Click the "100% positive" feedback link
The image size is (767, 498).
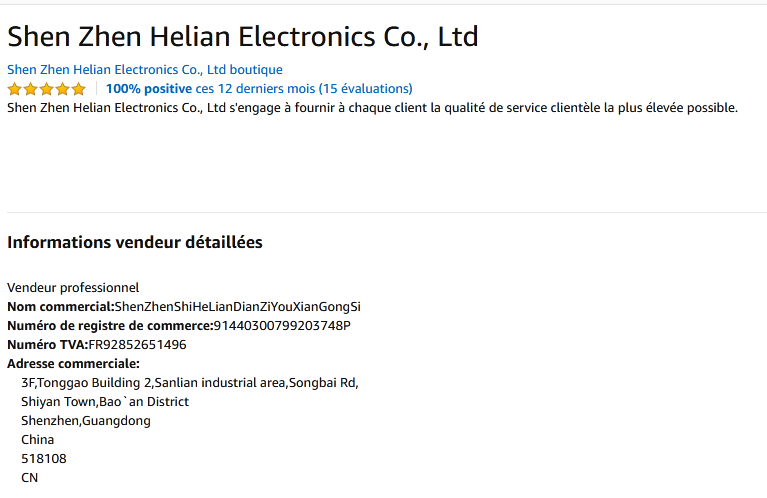click(149, 89)
